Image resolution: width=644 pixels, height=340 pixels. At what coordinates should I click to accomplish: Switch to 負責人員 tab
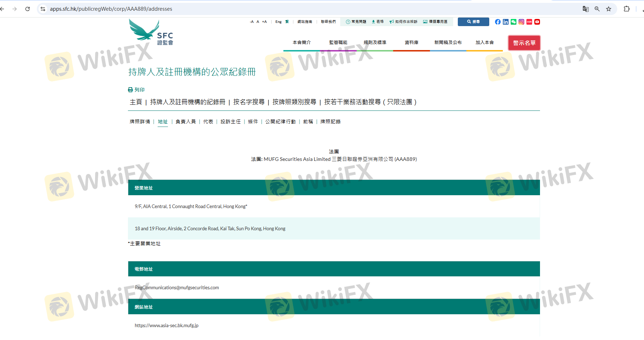click(x=186, y=122)
